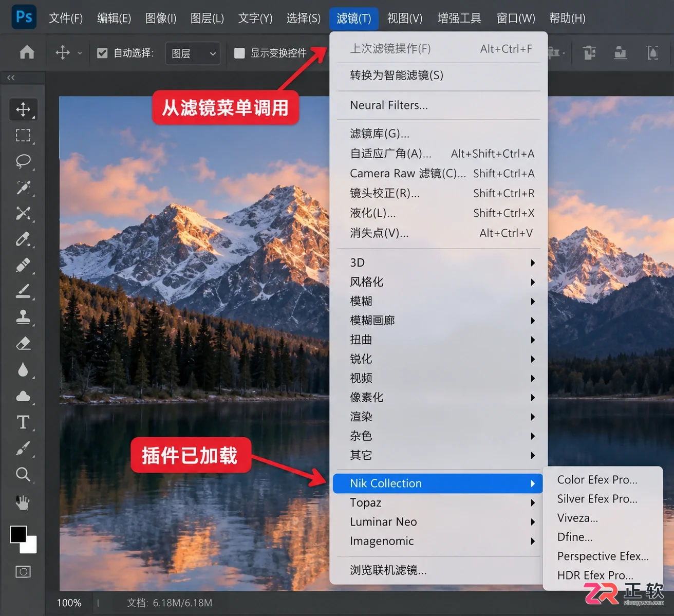This screenshot has width=674, height=616.
Task: Open the 文字(Y) menu
Action: 255,18
